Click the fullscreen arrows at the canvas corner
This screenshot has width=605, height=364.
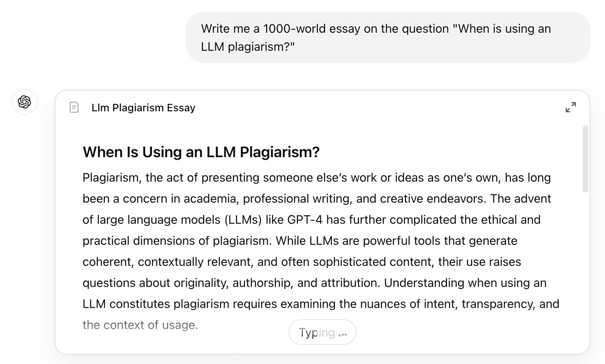tap(571, 107)
